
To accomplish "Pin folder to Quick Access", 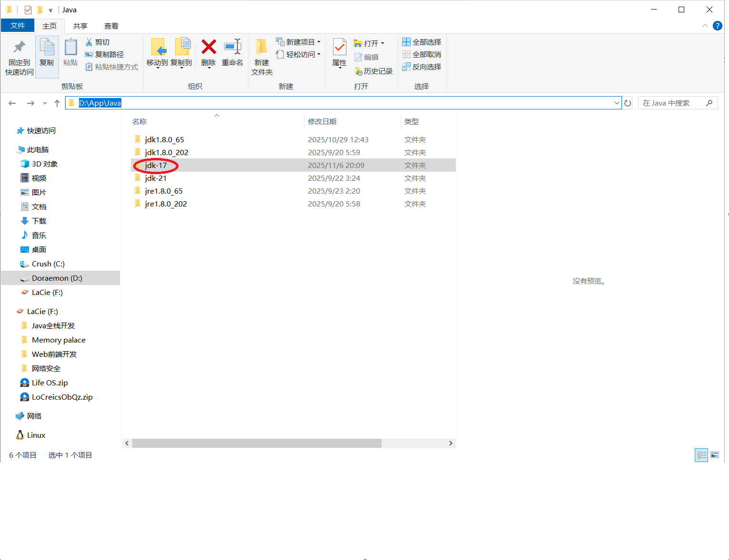I will point(19,48).
